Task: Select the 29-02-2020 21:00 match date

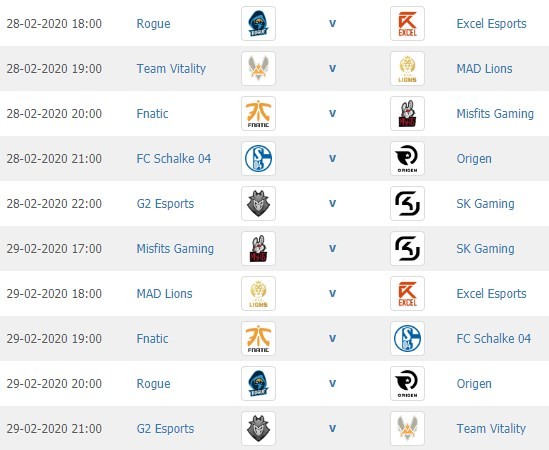Action: (54, 428)
